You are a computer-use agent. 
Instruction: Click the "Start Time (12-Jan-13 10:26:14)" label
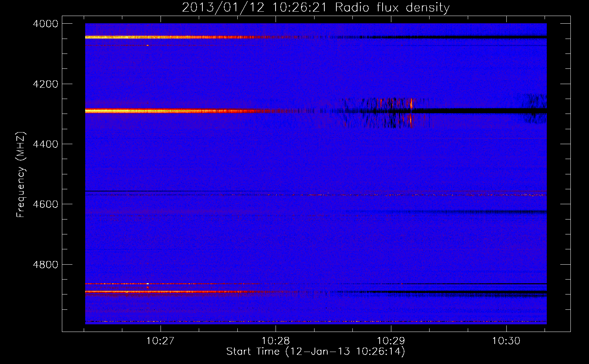pyautogui.click(x=316, y=352)
